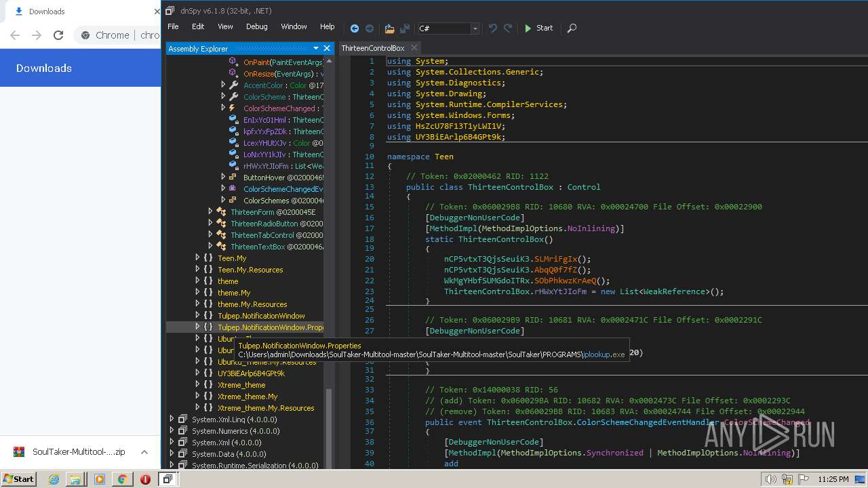Click the System.Xml assembly icon

182,443
